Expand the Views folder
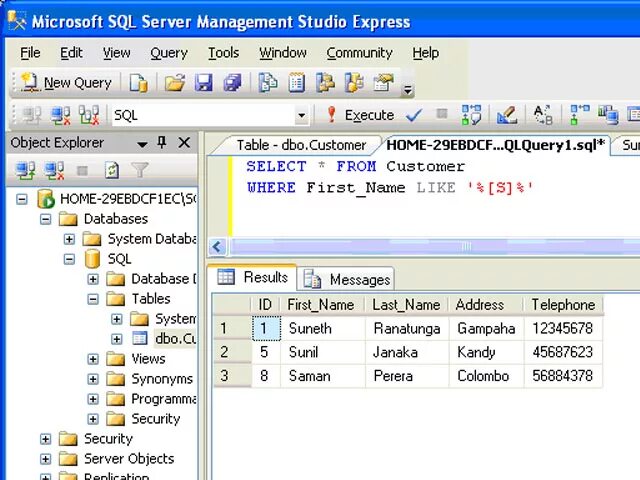Viewport: 640px width, 480px height. (93, 359)
